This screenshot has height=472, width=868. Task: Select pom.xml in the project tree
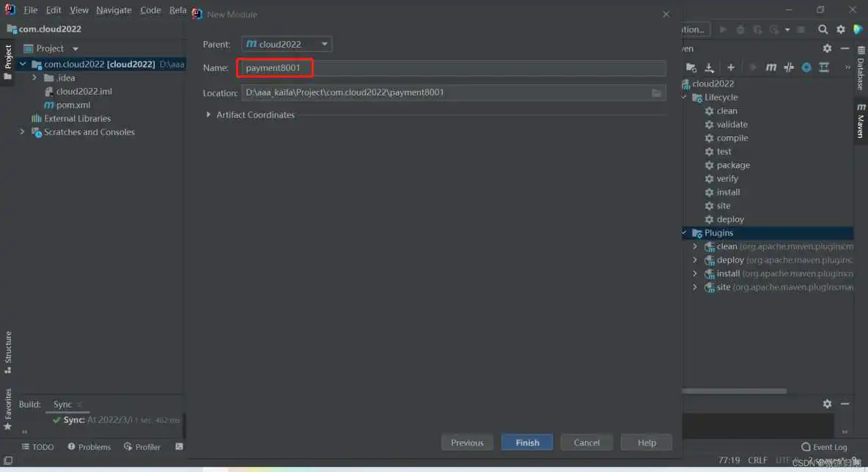point(73,105)
